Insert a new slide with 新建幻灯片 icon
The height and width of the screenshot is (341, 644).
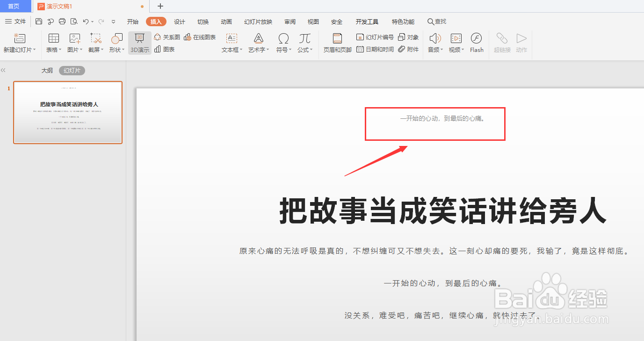click(19, 39)
